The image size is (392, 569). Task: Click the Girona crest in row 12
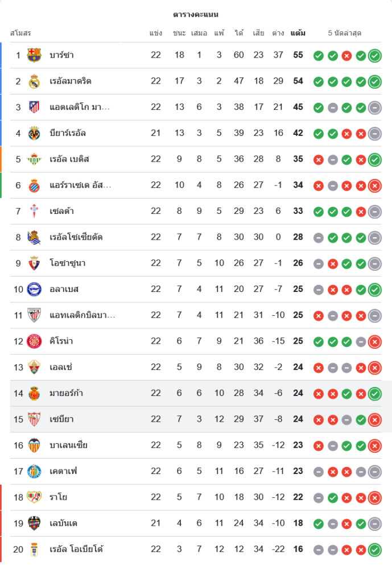[34, 341]
